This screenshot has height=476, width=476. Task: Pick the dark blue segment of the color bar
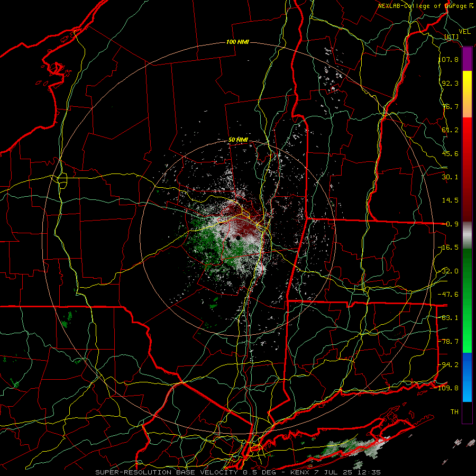(467, 364)
